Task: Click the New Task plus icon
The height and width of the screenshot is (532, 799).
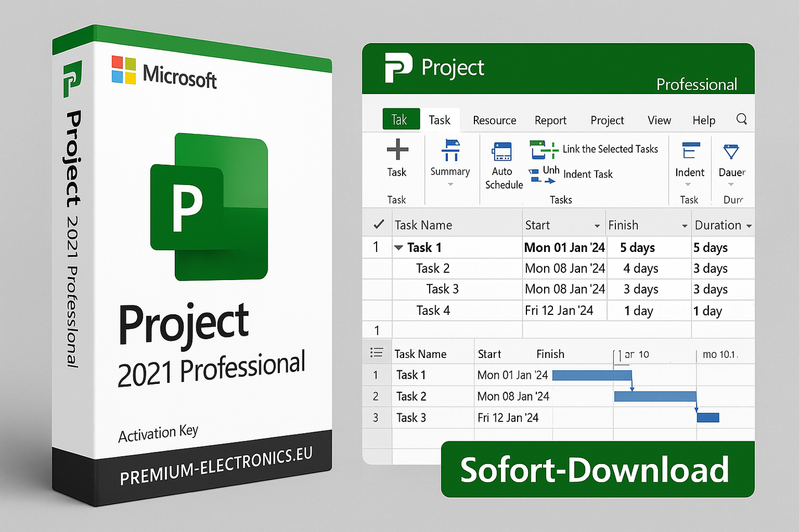Action: point(398,150)
